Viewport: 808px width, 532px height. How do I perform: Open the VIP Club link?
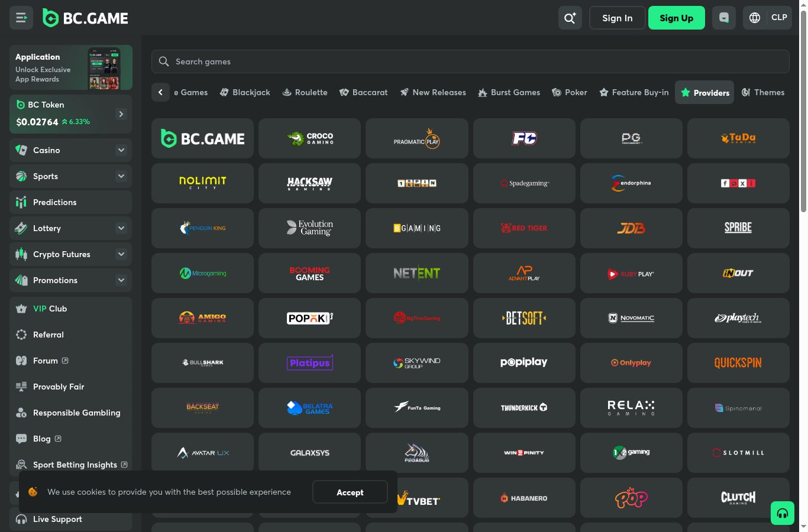pos(70,309)
